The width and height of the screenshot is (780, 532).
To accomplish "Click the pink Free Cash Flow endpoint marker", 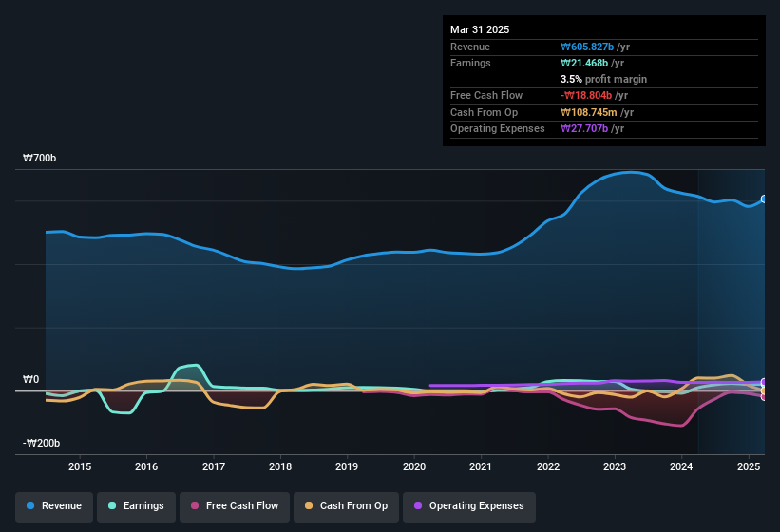I will 764,396.
